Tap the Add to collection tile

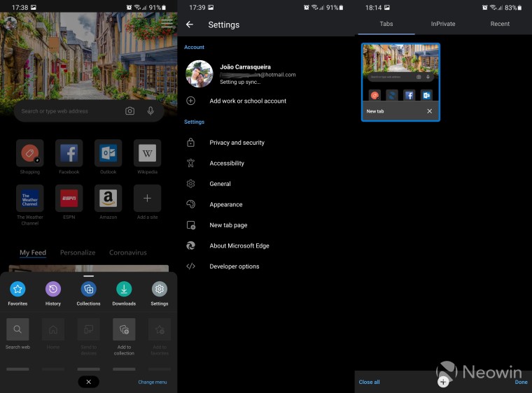[x=124, y=329]
